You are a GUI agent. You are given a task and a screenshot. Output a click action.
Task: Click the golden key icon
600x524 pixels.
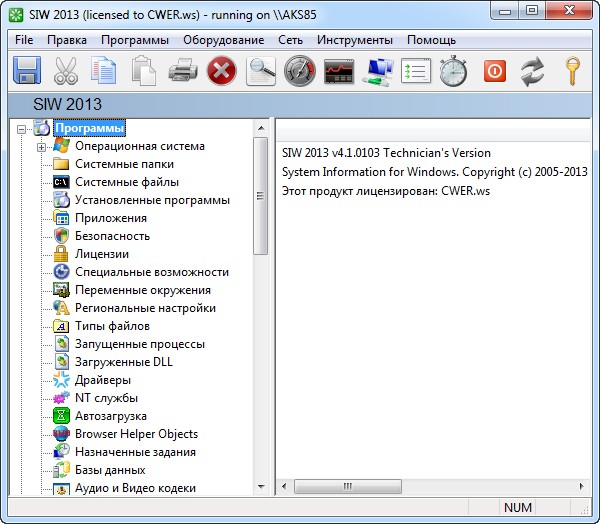click(x=573, y=72)
